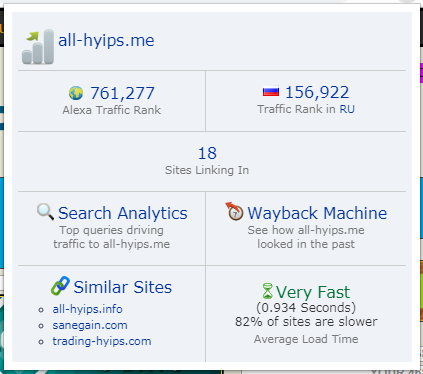Select '82% of sites are slower' text

click(x=306, y=322)
